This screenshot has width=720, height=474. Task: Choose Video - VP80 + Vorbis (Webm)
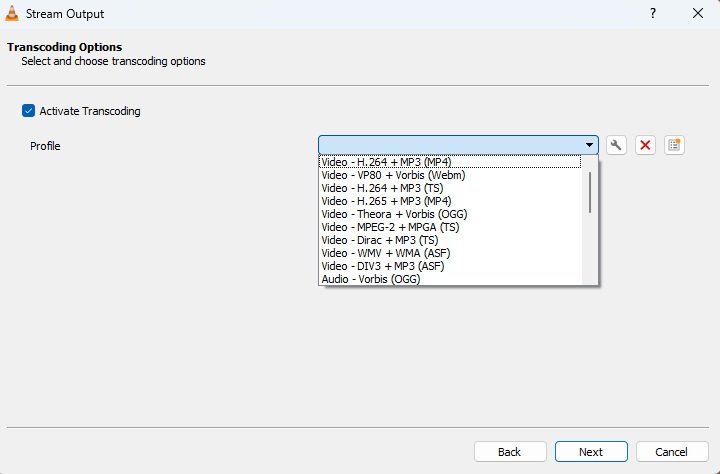[x=393, y=175]
